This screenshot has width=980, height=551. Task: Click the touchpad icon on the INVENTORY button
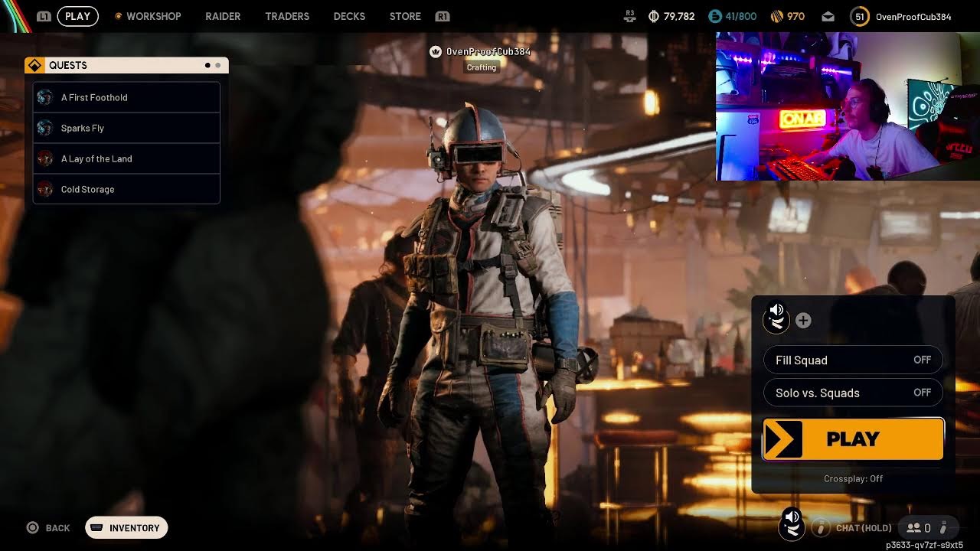[x=97, y=528]
